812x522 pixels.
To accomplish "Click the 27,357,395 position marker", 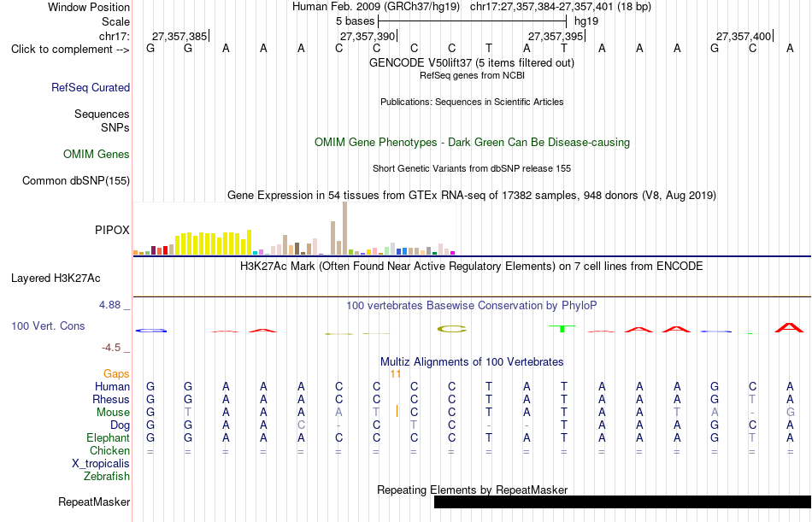I will point(555,36).
